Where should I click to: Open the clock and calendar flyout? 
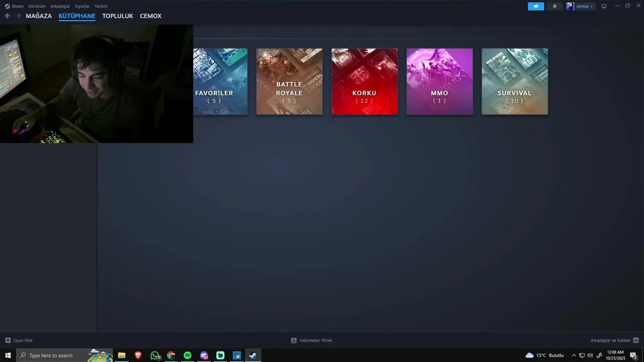tap(615, 355)
